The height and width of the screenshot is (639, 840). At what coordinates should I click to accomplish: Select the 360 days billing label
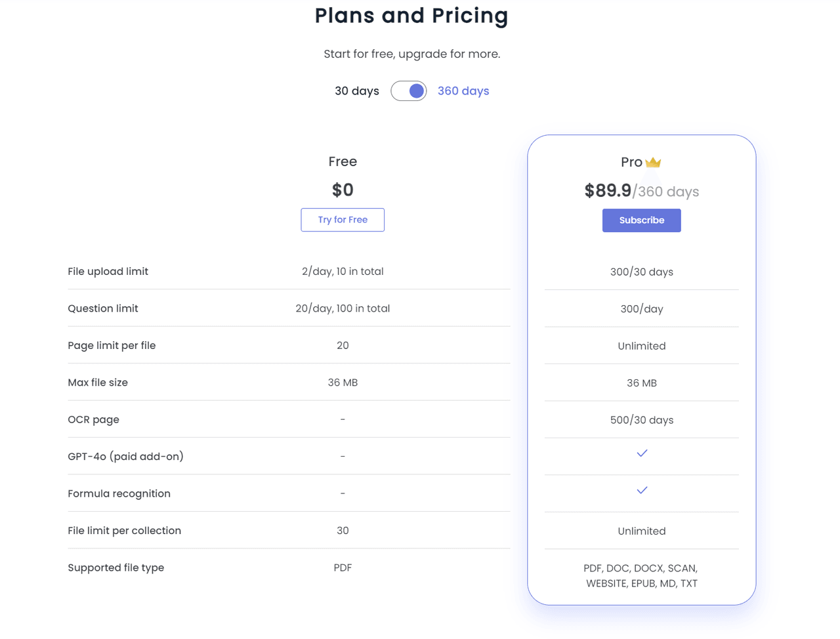click(x=463, y=91)
